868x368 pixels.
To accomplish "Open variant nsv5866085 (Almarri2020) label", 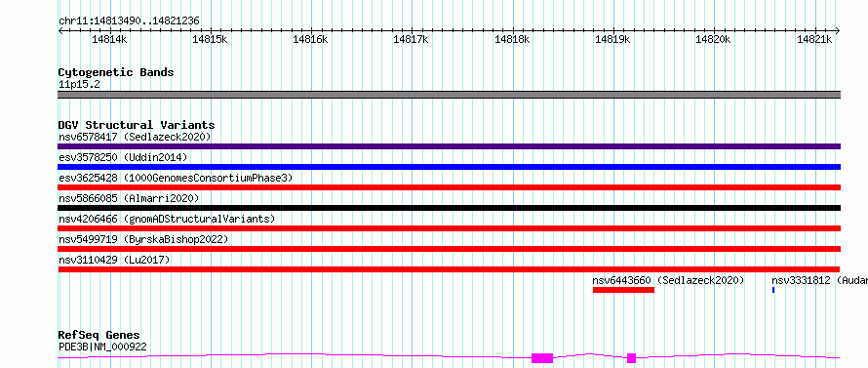I will (129, 198).
